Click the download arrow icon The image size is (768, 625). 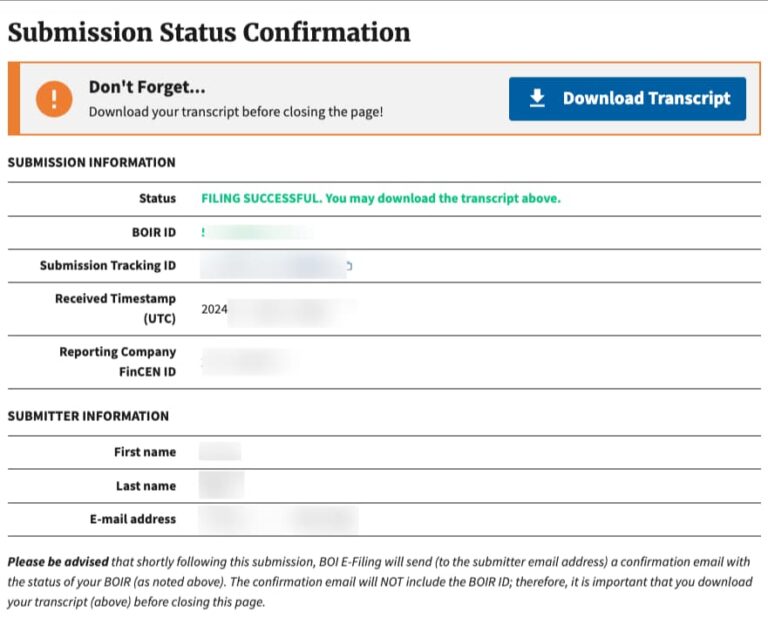537,98
